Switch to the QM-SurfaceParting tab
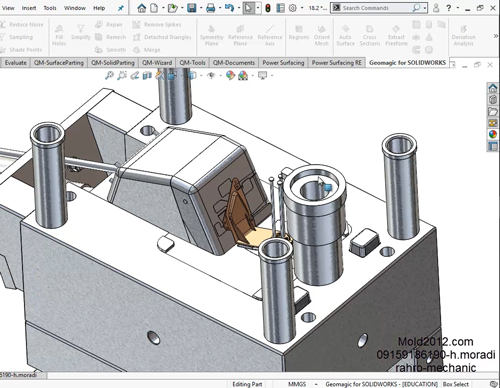 click(x=59, y=63)
